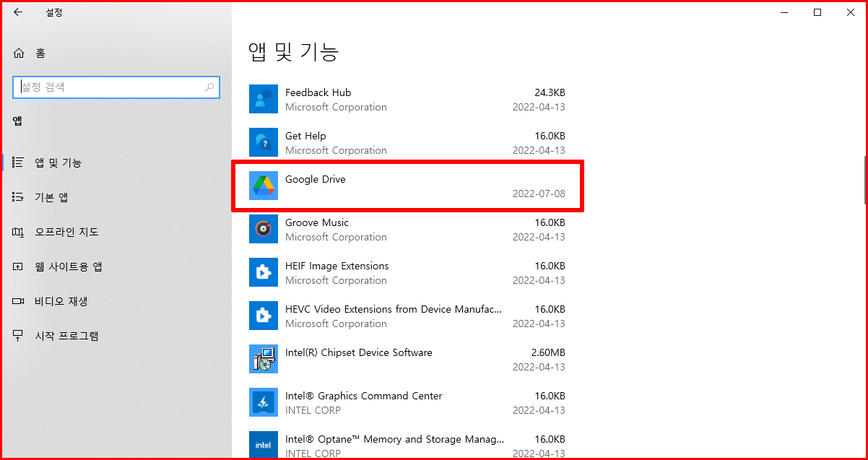This screenshot has width=868, height=460.
Task: Click the HEVC Video Extensions icon
Action: click(264, 316)
